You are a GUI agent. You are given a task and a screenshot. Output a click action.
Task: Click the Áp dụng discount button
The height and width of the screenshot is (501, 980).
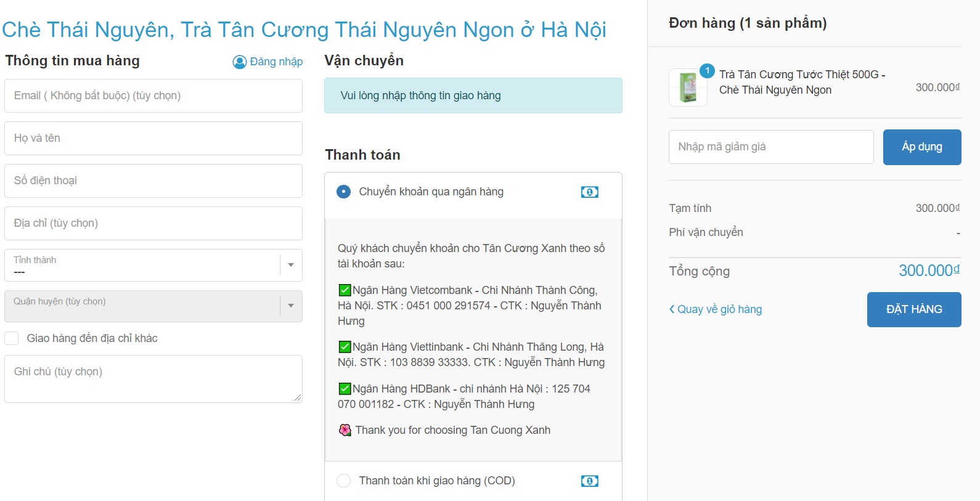[x=921, y=147]
